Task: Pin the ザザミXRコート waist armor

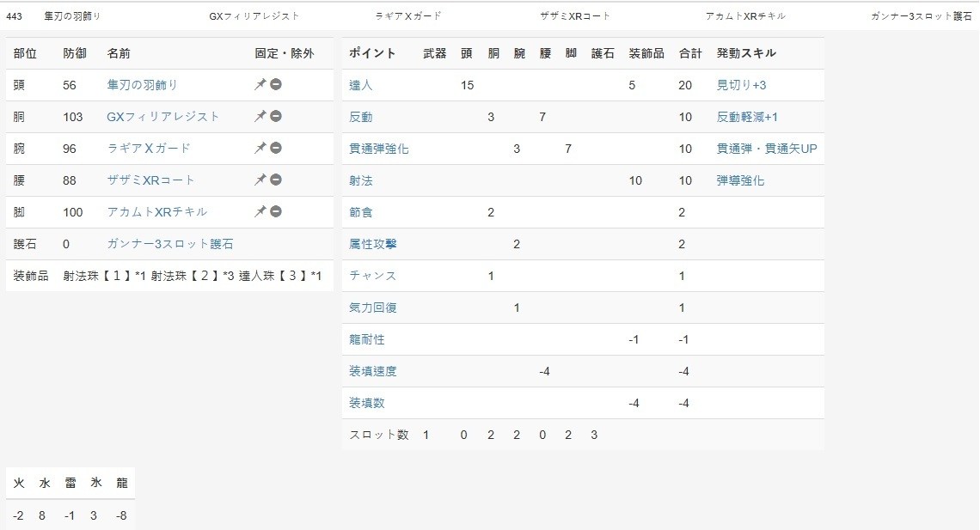Action: pos(260,180)
